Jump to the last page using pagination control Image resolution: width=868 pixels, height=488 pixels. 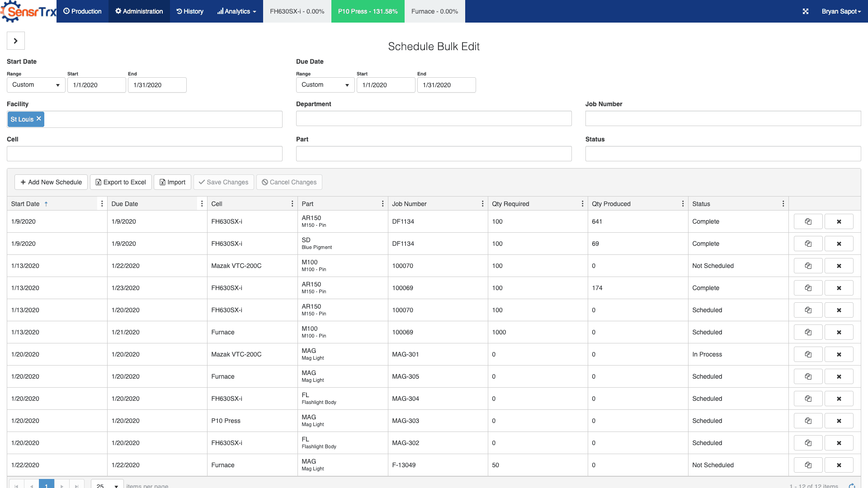tap(77, 485)
